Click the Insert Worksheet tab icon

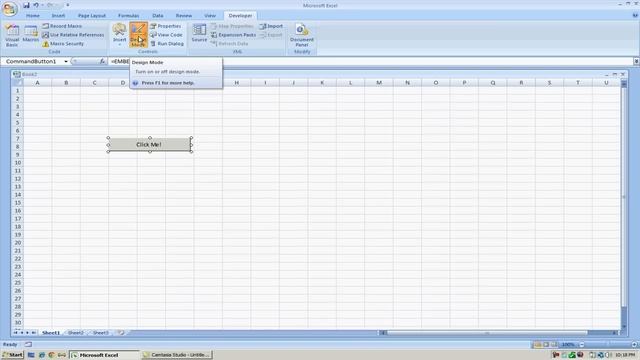point(121,333)
